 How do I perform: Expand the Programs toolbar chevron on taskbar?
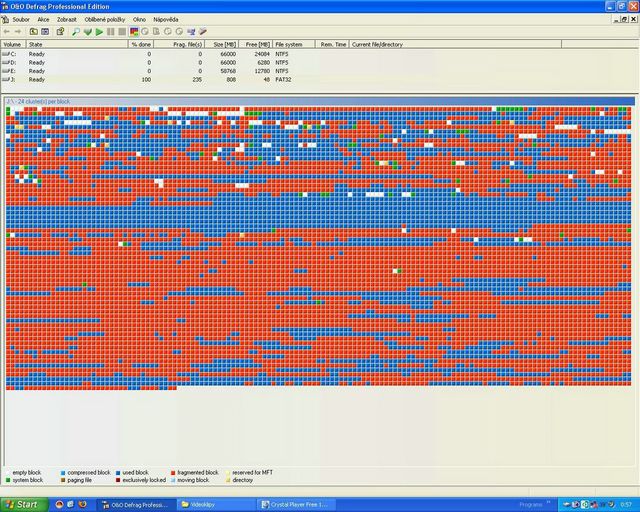pos(549,503)
